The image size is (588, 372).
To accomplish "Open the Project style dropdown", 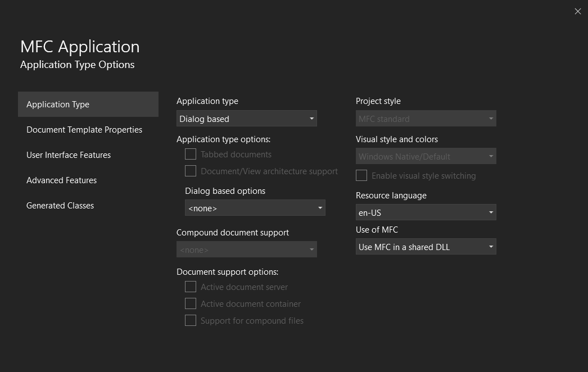I will tap(426, 119).
